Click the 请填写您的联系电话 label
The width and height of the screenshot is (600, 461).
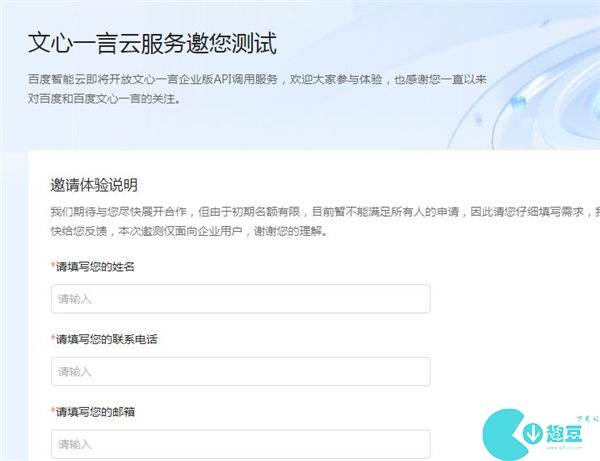tap(106, 339)
